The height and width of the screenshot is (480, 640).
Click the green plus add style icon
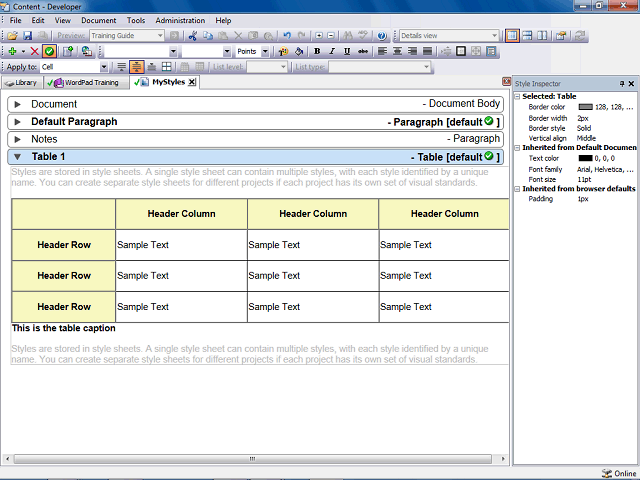[x=12, y=51]
